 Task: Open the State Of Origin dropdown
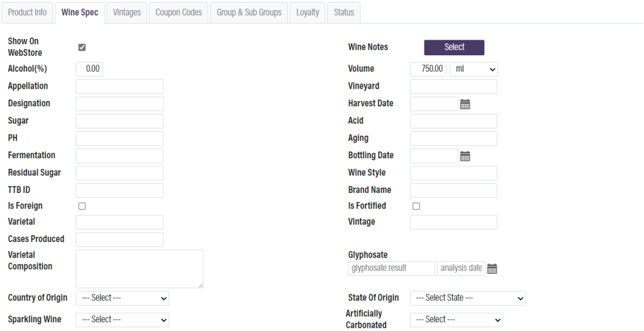(x=467, y=298)
